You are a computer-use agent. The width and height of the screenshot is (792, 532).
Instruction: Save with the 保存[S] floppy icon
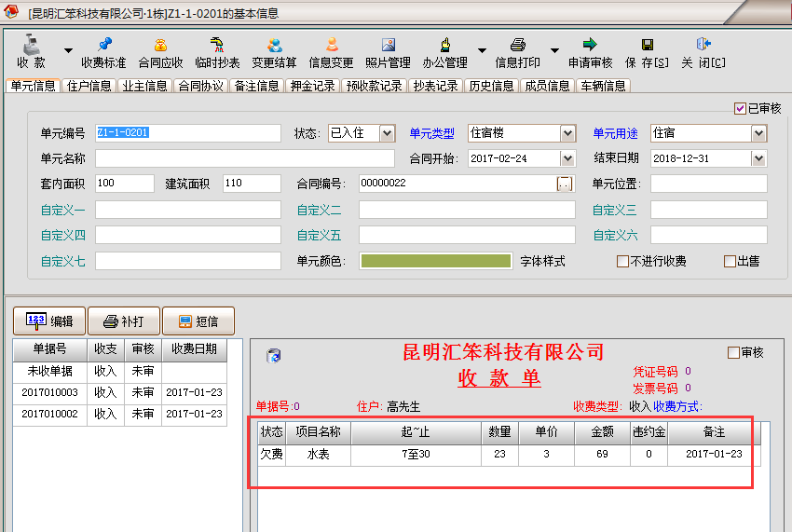(x=647, y=45)
